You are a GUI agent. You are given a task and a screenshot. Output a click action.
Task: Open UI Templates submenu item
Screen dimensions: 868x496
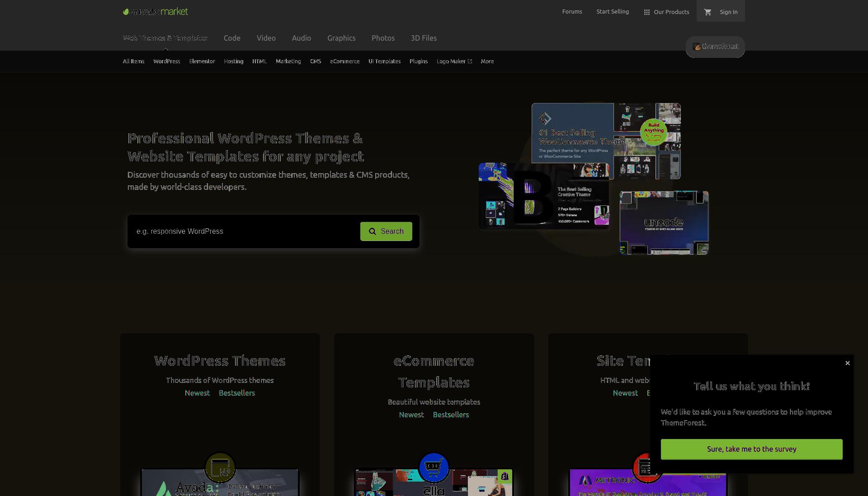385,61
